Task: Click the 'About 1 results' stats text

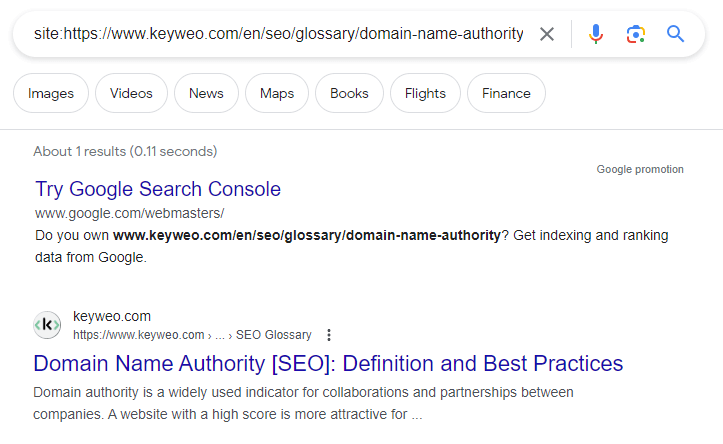Action: point(125,151)
